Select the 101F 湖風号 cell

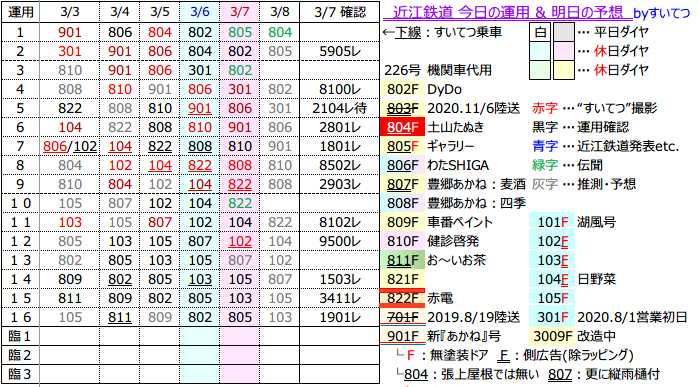click(552, 222)
